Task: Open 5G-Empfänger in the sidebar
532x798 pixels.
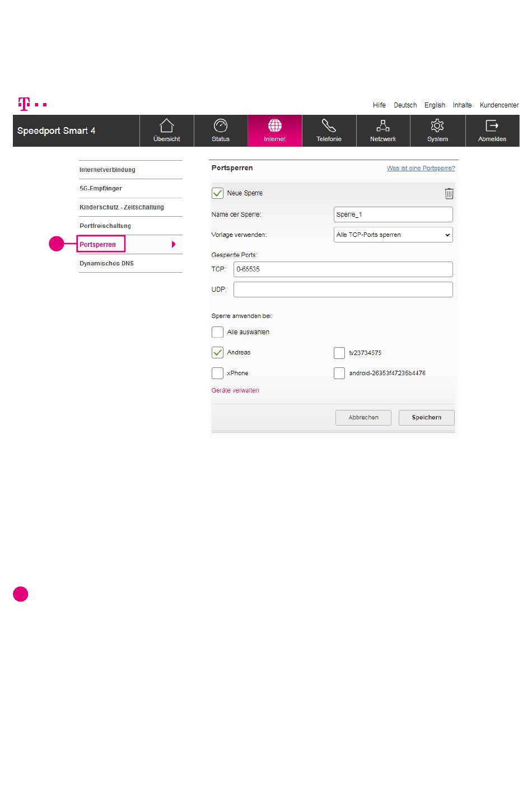Action: tap(101, 188)
